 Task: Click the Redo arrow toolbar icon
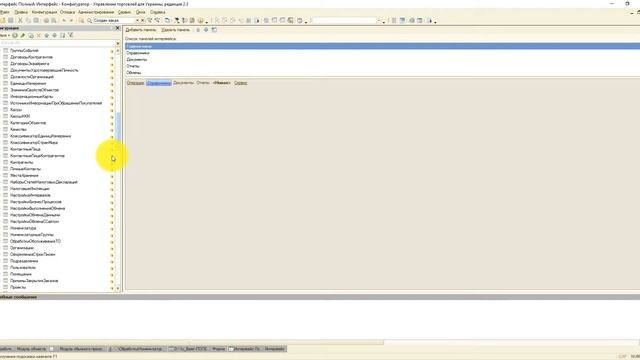point(71,20)
